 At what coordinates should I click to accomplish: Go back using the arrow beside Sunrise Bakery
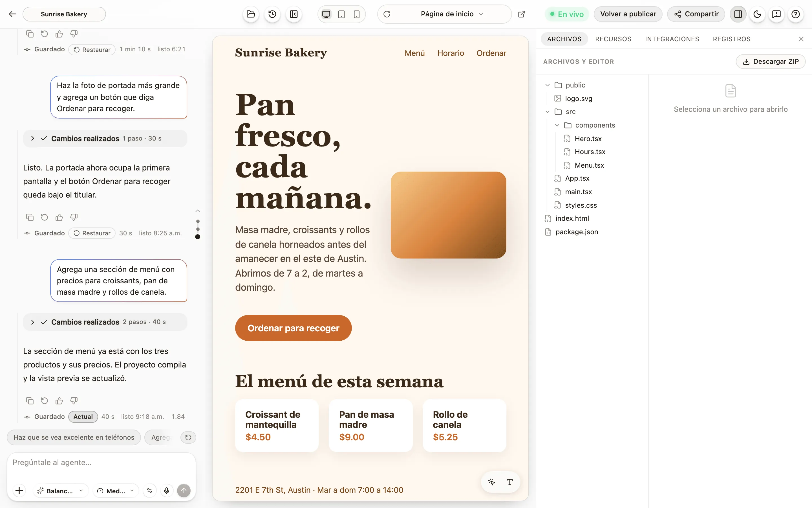tap(12, 14)
